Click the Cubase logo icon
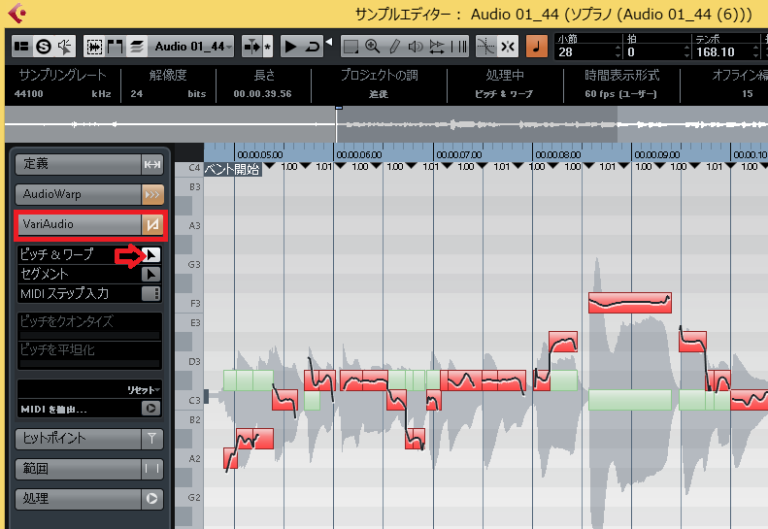The image size is (768, 529). [x=18, y=13]
